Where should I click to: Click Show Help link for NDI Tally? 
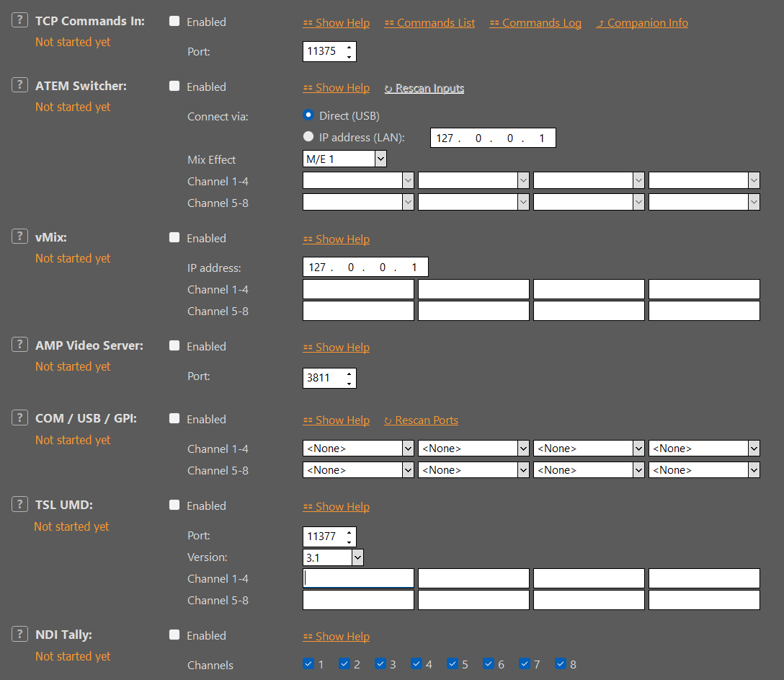click(336, 637)
